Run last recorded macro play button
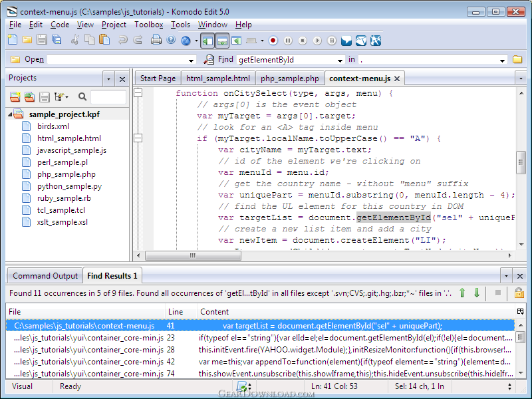Image resolution: width=532 pixels, height=399 pixels. tap(317, 41)
